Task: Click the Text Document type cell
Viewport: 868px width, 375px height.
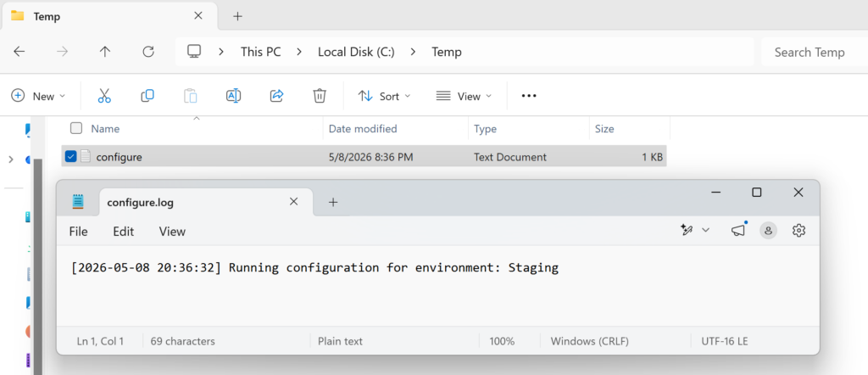Action: [x=509, y=157]
